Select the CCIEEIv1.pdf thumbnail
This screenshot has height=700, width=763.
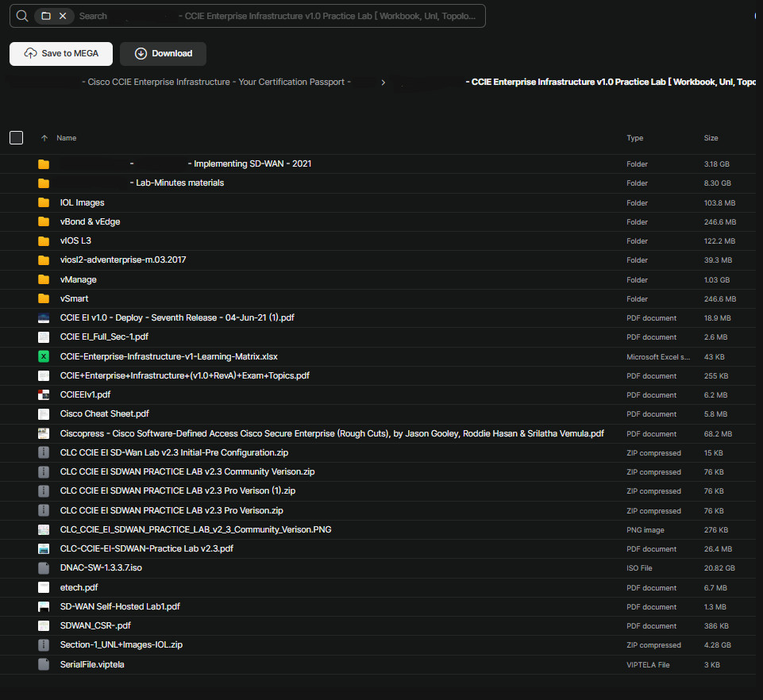[x=44, y=395]
